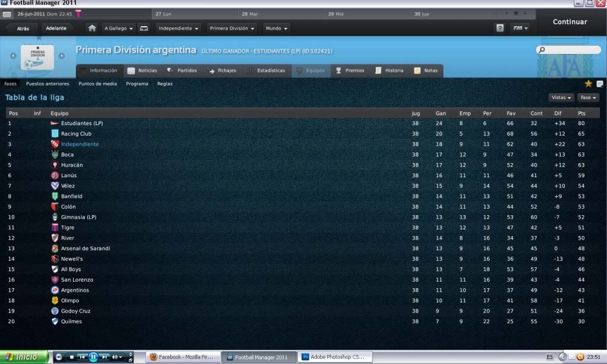Switch to the Partidos tab
Viewport: 607px width, 364px height.
[x=182, y=71]
